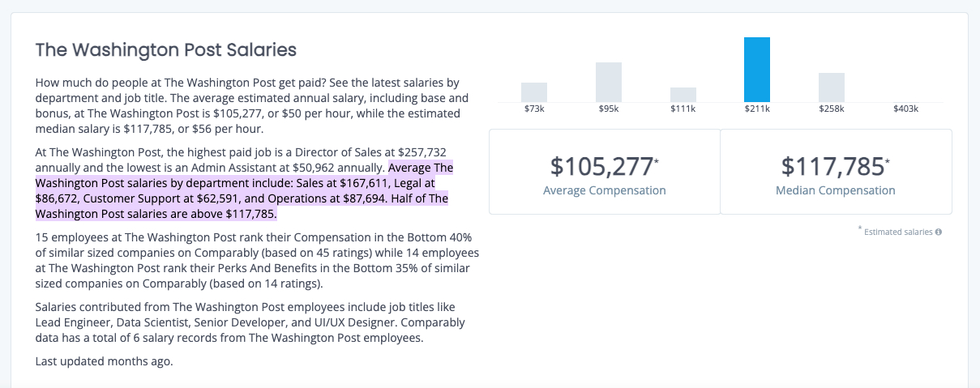Select the blue $211k histogram bar
This screenshot has width=980, height=388.
[757, 69]
